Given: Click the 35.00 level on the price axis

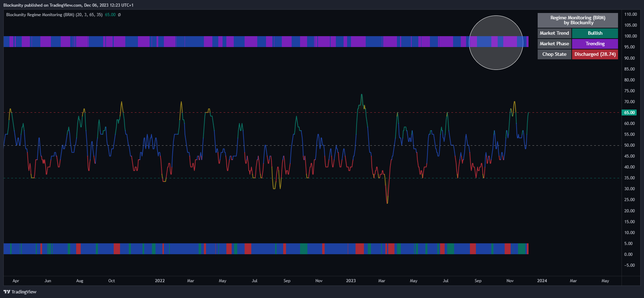Looking at the screenshot, I should pos(629,178).
